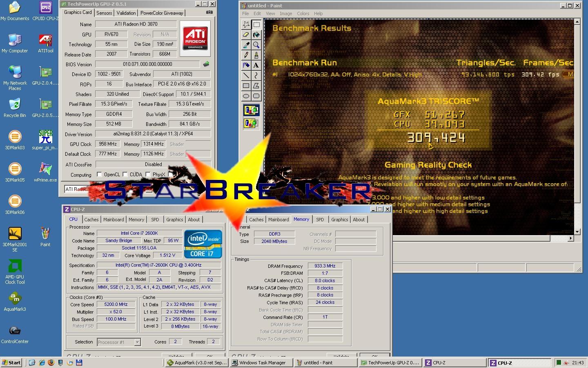
Task: Choose the Brush tool in Paint
Action: (x=256, y=55)
